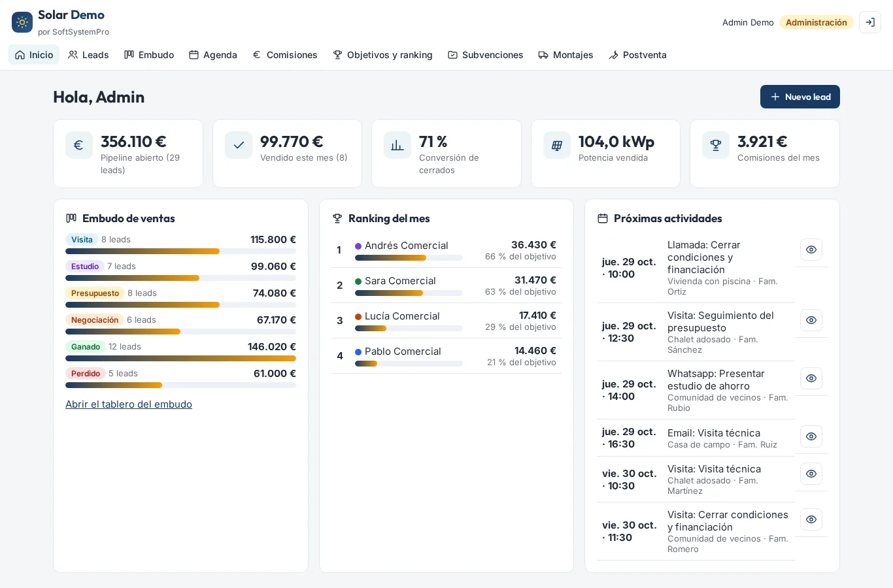Click the por SoftSystemPro subtitle

[x=73, y=32]
